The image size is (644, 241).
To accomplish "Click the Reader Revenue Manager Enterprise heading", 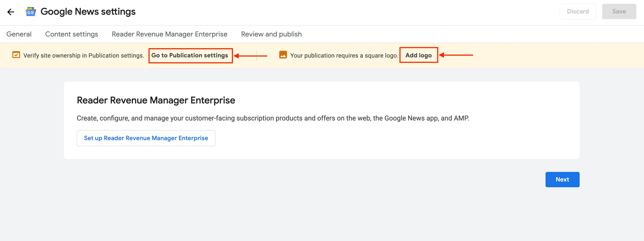I will click(156, 100).
